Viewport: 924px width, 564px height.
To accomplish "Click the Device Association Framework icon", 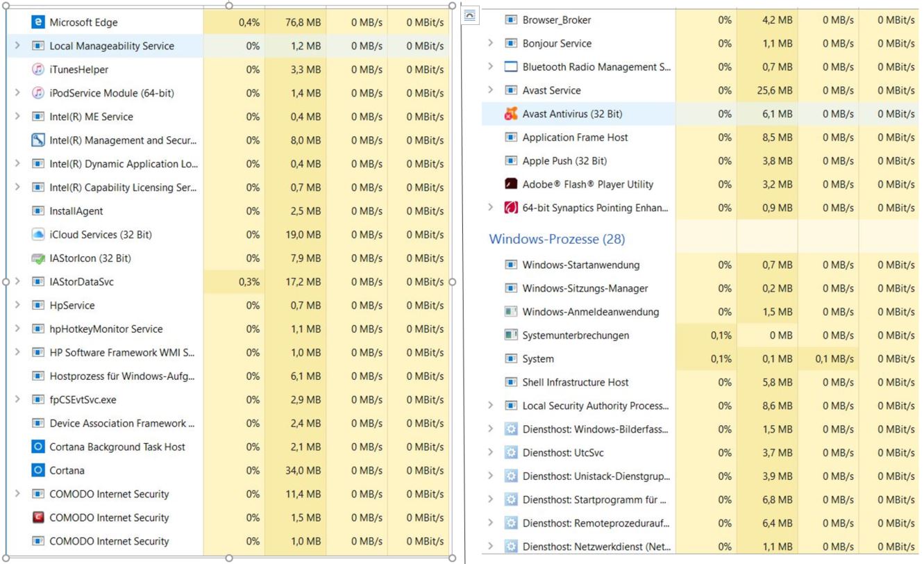I will (38, 423).
